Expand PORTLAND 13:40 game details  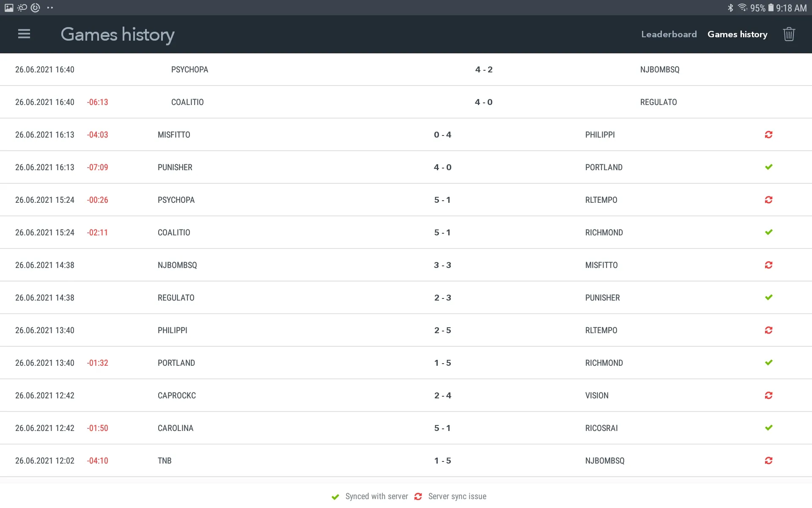click(x=406, y=363)
